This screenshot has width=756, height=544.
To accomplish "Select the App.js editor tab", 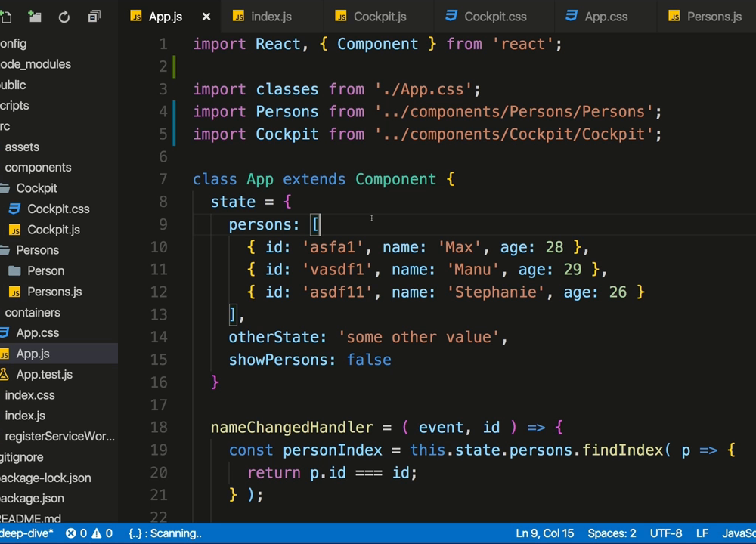I will [166, 17].
